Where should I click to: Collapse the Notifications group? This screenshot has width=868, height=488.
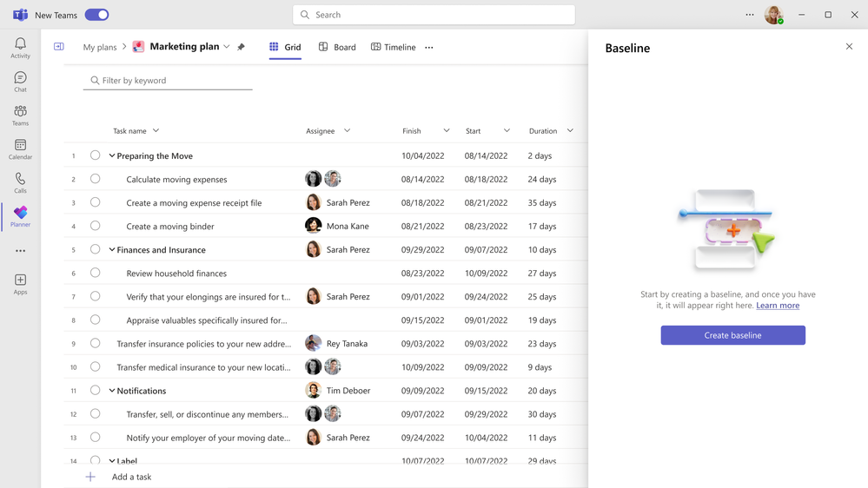[112, 391]
